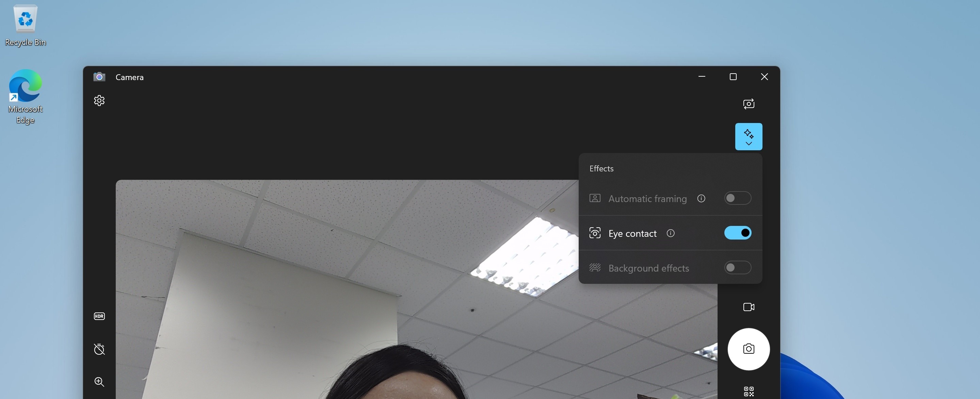The height and width of the screenshot is (399, 980).
Task: Open the barcode scanner mode
Action: [748, 390]
